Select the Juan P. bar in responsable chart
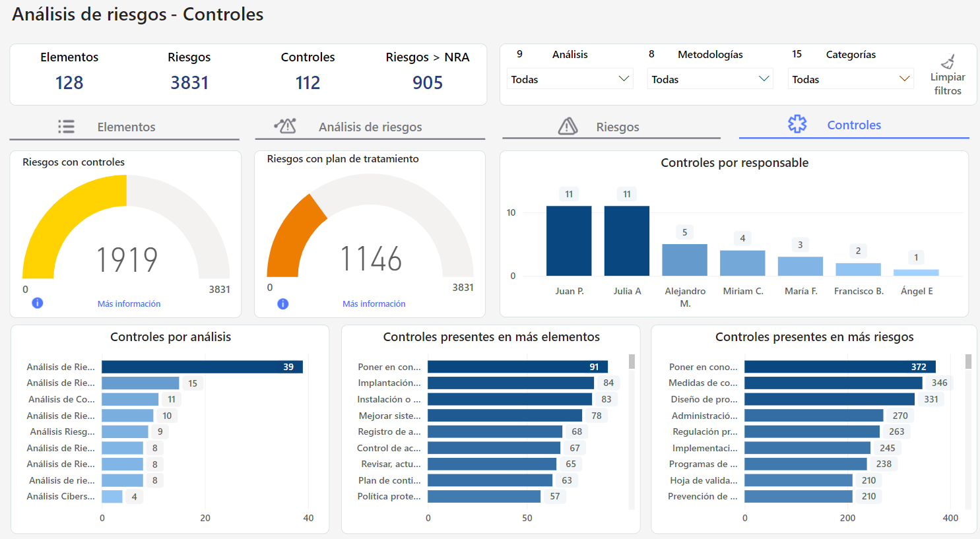980x539 pixels. (x=569, y=241)
